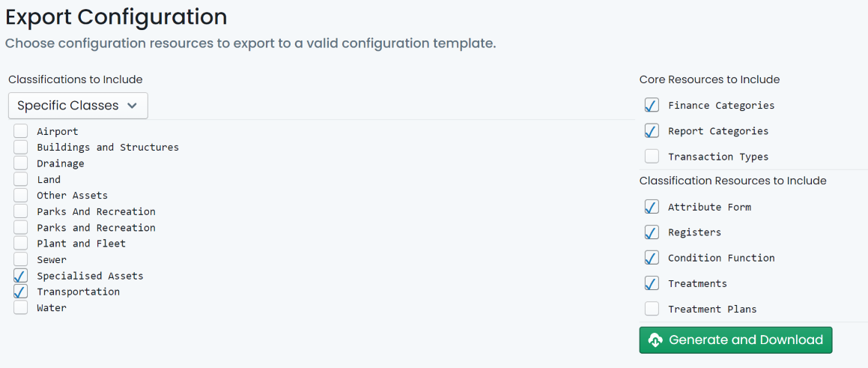Uncheck the Finance Categories core resource
868x368 pixels.
(652, 105)
